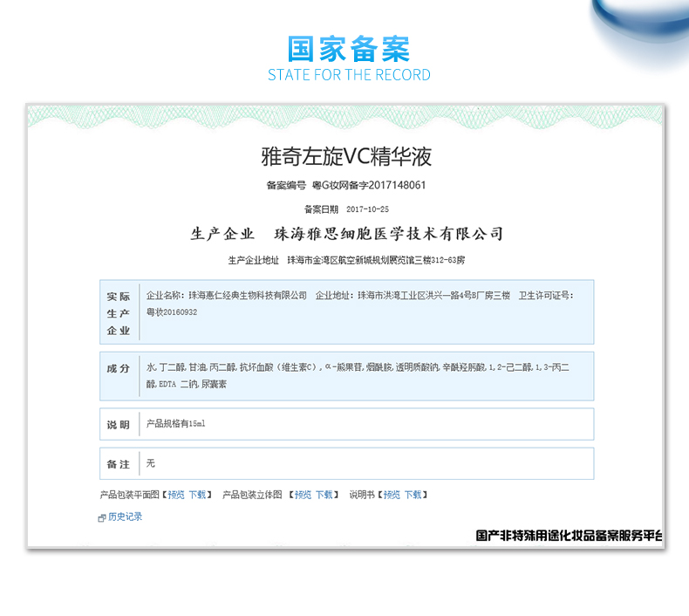Download the 产品包装立体图 file
Viewport: 689px width, 616px height.
324,495
